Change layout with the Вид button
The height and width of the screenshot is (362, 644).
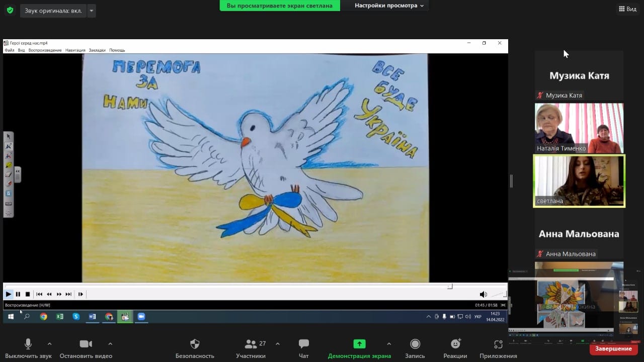coord(627,9)
